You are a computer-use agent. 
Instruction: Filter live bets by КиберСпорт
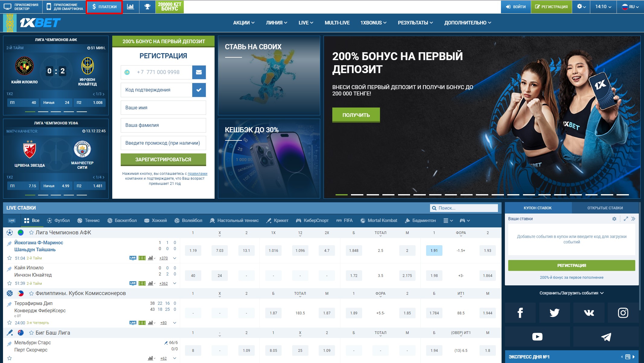click(x=312, y=220)
